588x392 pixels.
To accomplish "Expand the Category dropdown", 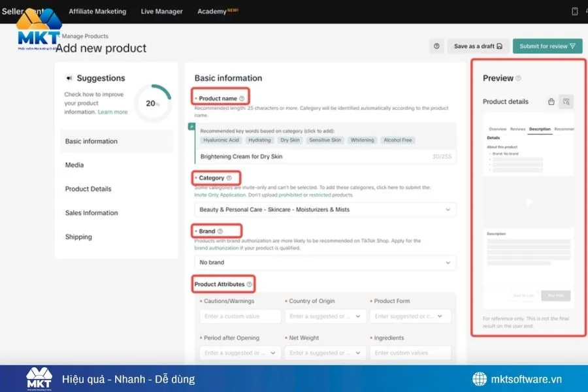I will (x=325, y=209).
